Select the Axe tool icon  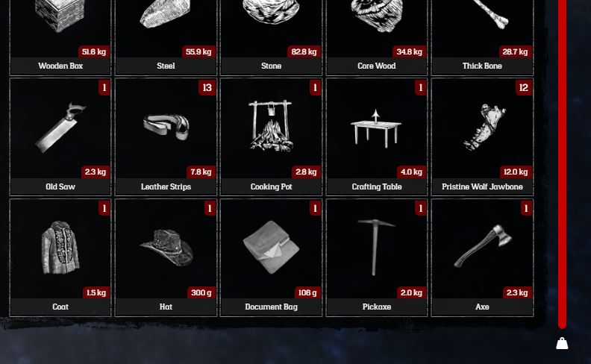point(483,245)
